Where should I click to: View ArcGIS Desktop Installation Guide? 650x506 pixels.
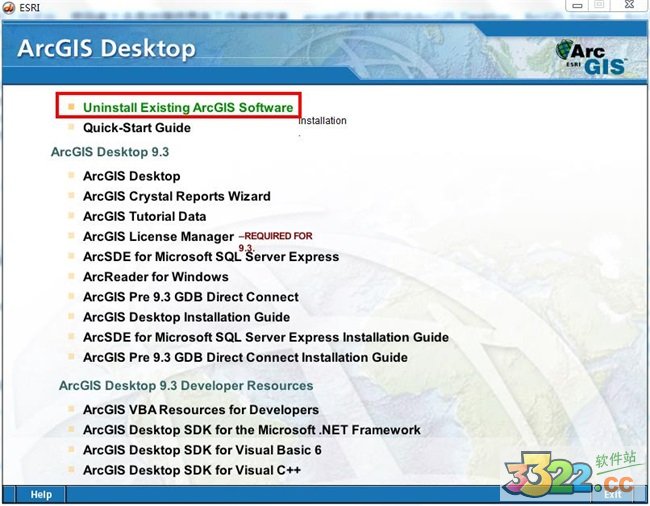click(x=186, y=317)
